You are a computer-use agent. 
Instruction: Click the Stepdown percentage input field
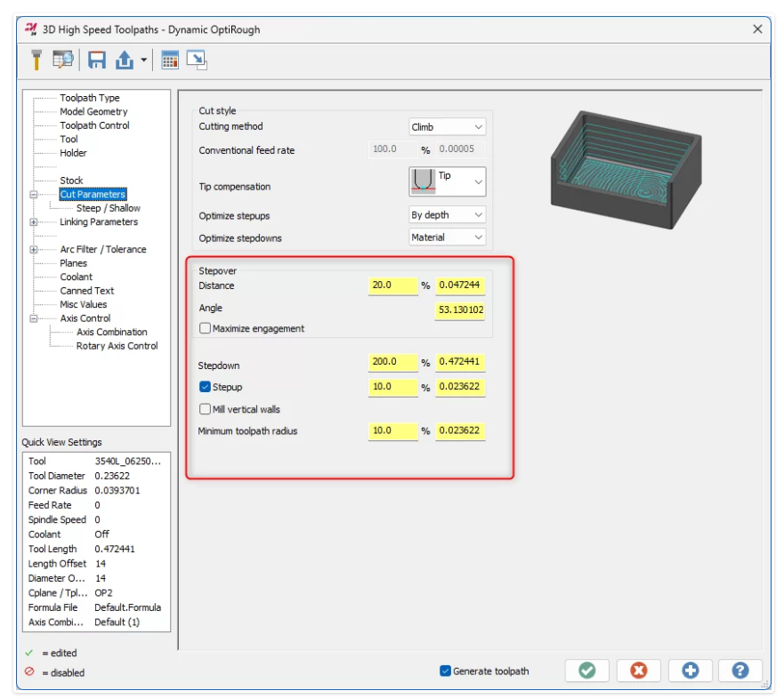click(x=392, y=363)
